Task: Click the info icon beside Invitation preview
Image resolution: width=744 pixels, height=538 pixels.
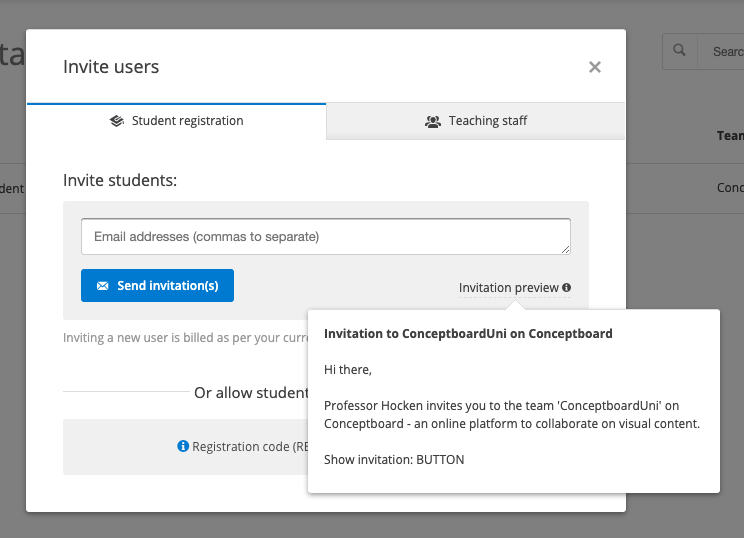Action: click(x=567, y=288)
